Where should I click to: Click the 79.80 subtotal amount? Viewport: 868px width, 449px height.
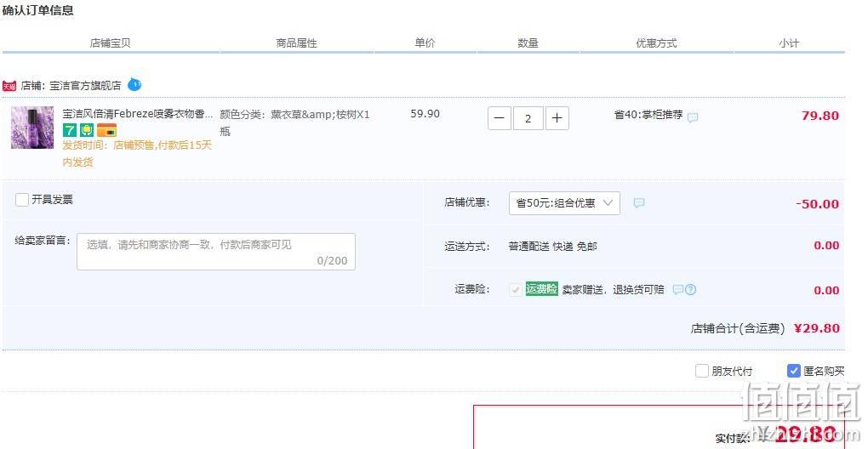[819, 116]
